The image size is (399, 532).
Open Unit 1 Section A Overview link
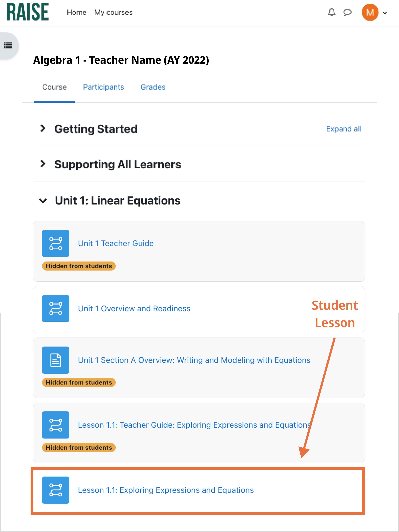coord(194,360)
